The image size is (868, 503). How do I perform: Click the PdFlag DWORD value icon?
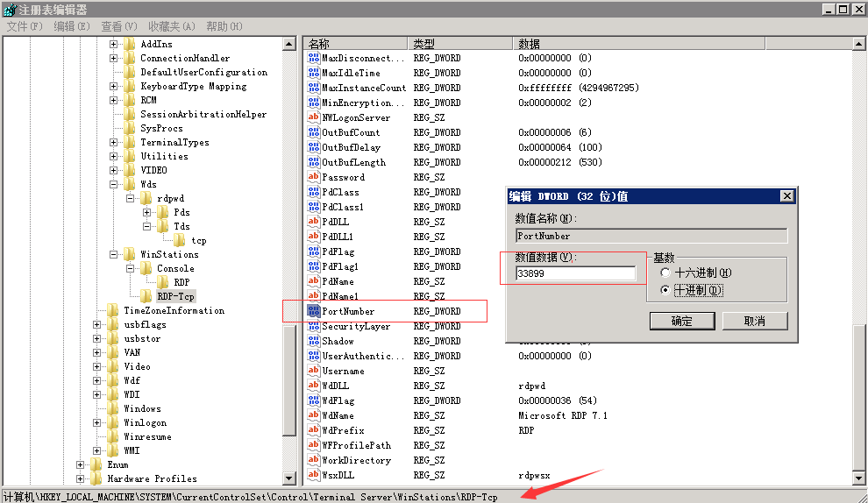pos(313,251)
